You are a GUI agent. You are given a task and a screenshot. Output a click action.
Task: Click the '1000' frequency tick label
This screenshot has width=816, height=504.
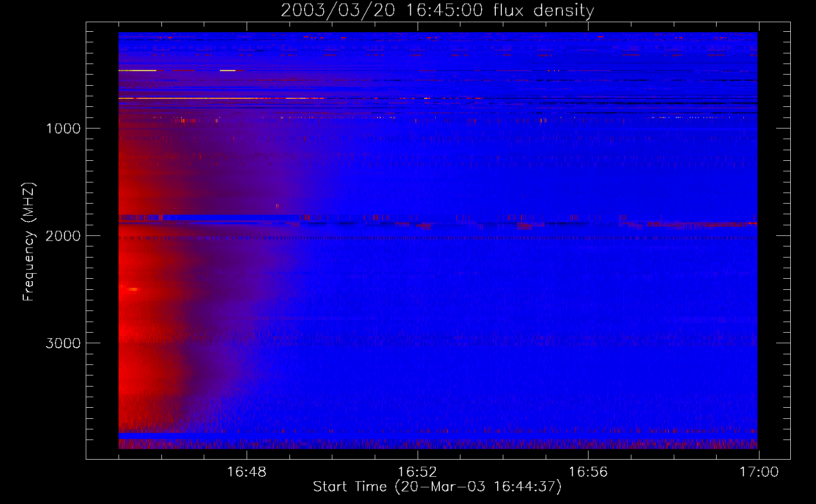[63, 129]
